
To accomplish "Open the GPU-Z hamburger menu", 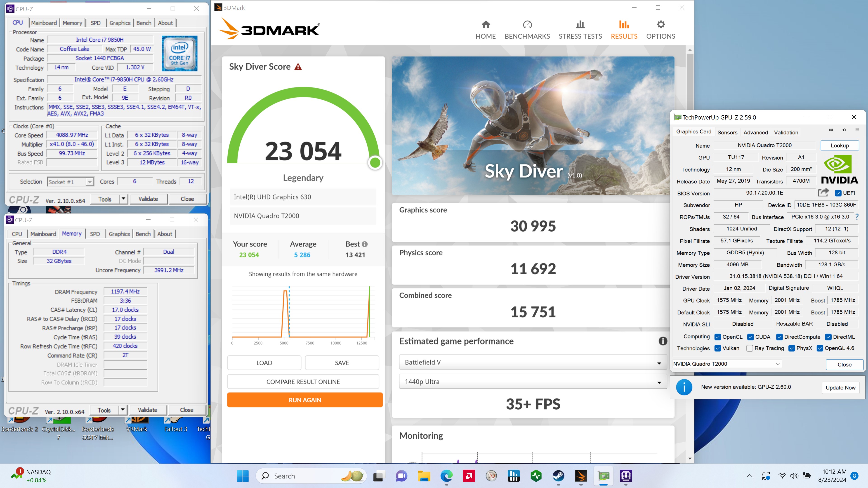I will click(857, 130).
